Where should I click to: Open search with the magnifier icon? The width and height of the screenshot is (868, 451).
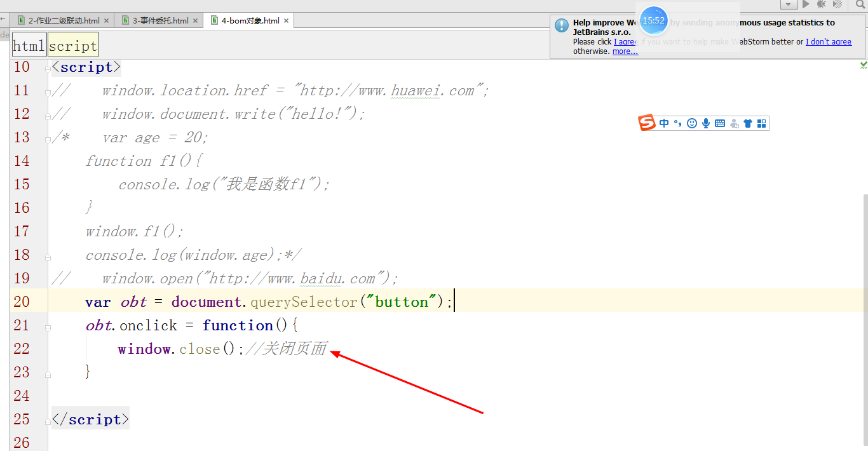[x=860, y=4]
